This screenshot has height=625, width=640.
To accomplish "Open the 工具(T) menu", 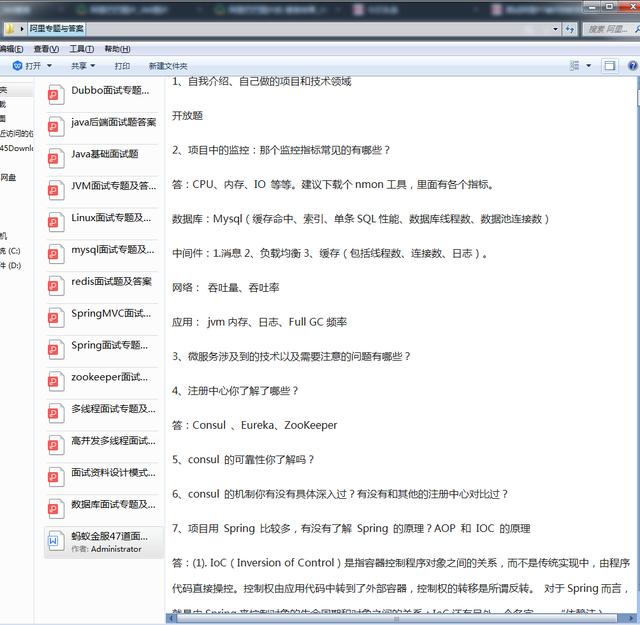I will [82, 49].
